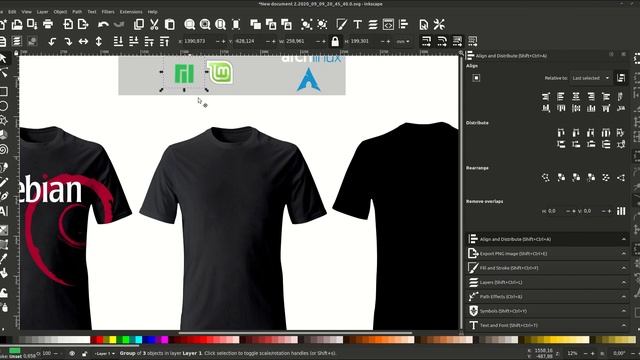
Task: Open the mm units dropdown
Action: [x=403, y=41]
